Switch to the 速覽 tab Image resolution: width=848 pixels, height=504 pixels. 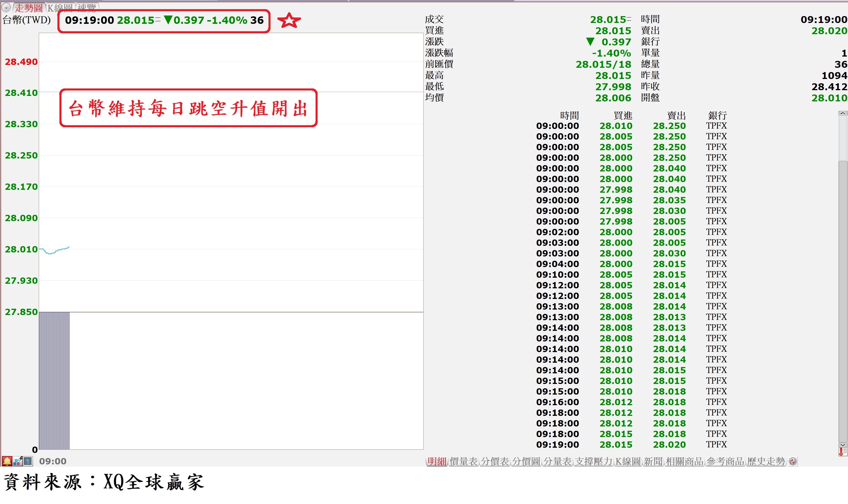point(87,7)
